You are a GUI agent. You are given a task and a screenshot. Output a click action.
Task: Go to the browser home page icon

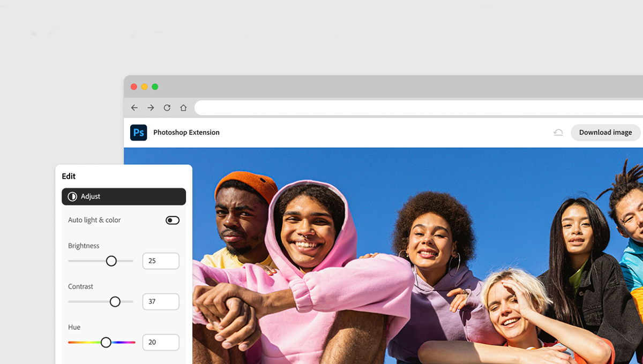(183, 108)
